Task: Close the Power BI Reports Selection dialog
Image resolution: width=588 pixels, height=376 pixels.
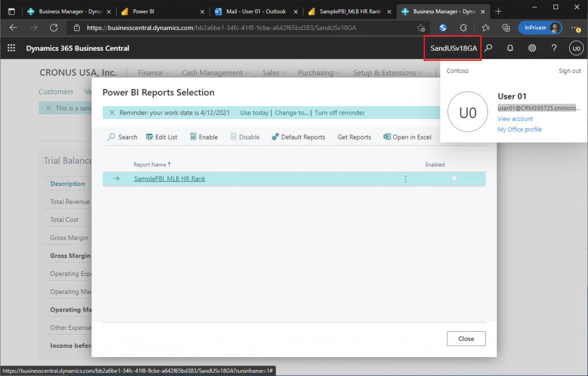Action: click(x=466, y=339)
